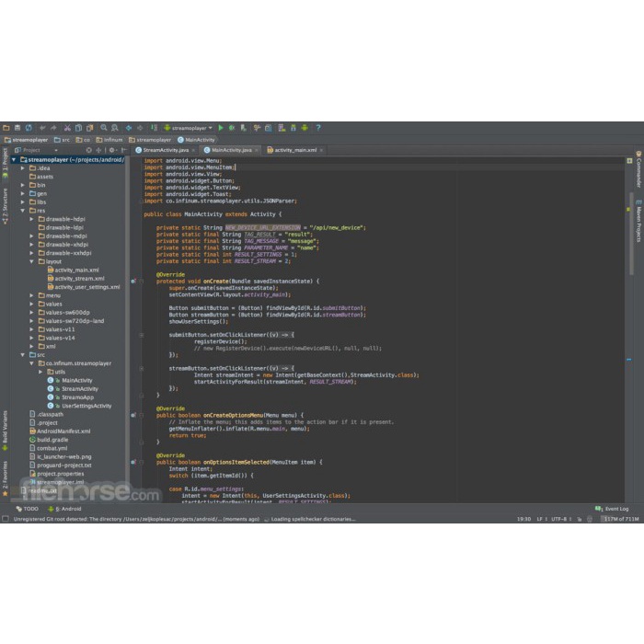The height and width of the screenshot is (644, 644).
Task: Make project using the build icon
Action: coord(154,128)
